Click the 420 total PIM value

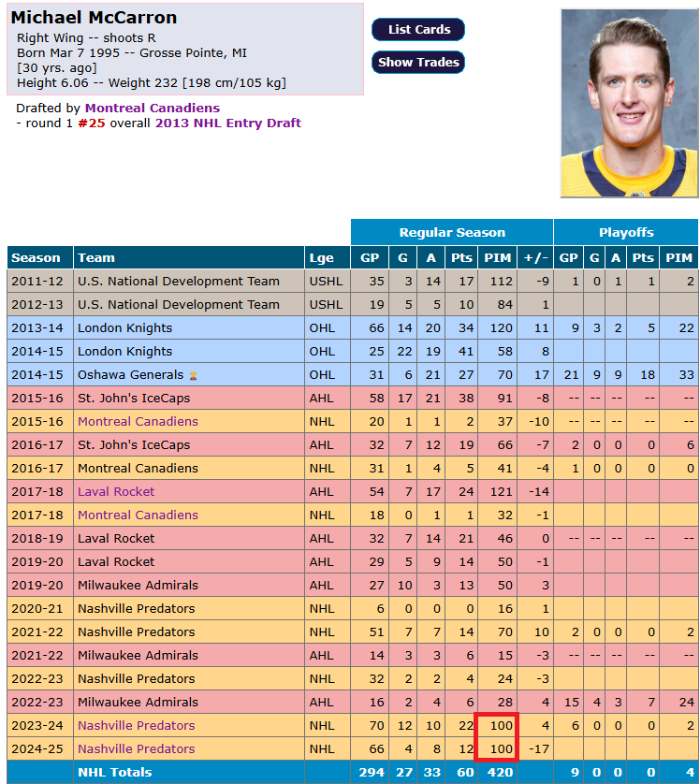pyautogui.click(x=500, y=773)
